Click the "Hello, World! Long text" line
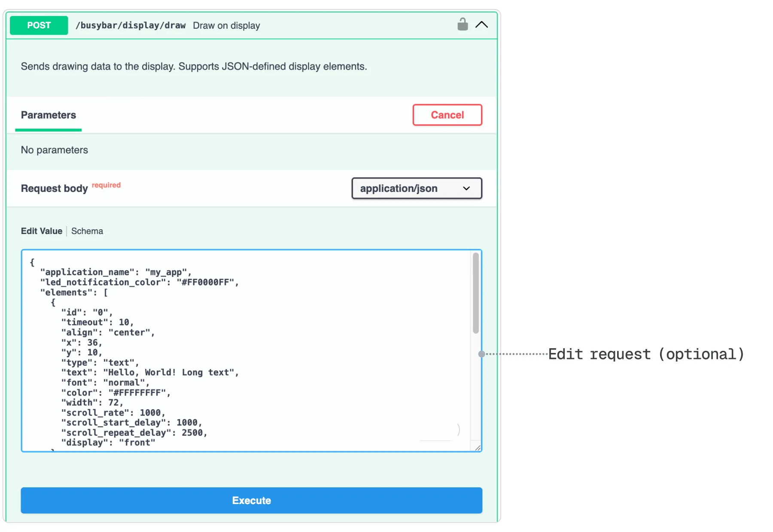773x532 pixels. 150,372
